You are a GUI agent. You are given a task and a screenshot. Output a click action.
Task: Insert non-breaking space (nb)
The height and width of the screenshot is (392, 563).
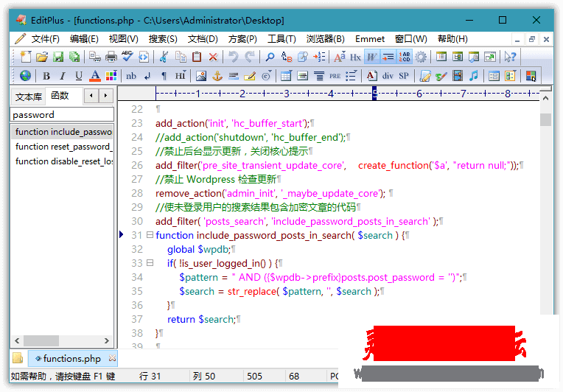(131, 76)
